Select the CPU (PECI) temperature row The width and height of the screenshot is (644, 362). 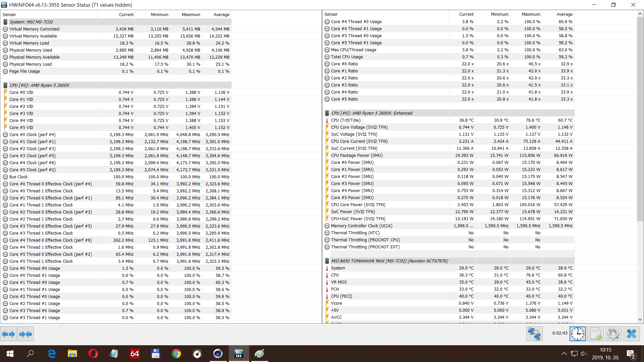(449, 296)
